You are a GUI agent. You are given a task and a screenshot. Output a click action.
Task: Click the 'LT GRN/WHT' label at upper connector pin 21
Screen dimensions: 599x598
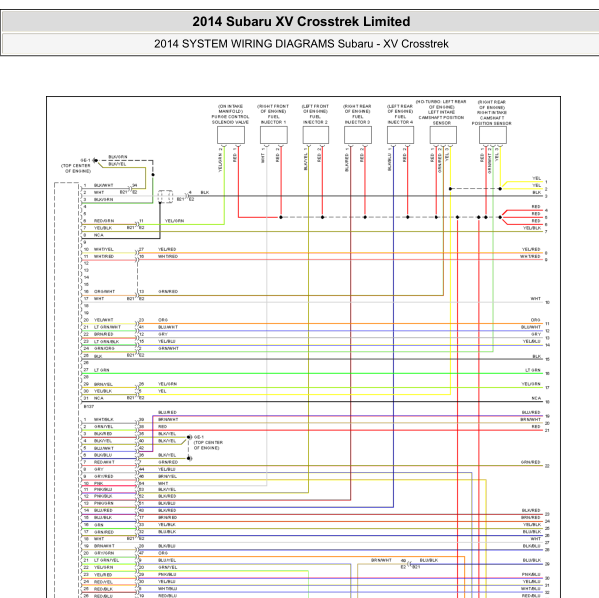pos(107,327)
